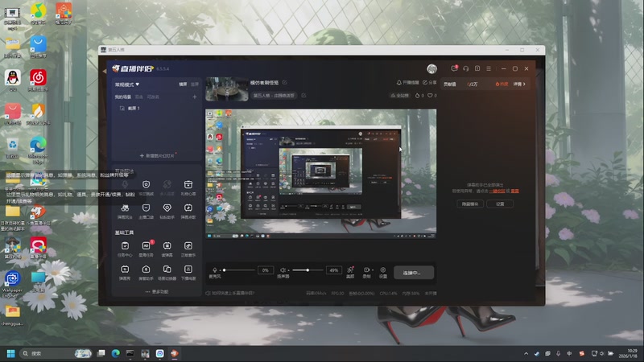The height and width of the screenshot is (362, 644).
Task: Collapse the side panel arrow left of the logo
Action: click(x=105, y=71)
